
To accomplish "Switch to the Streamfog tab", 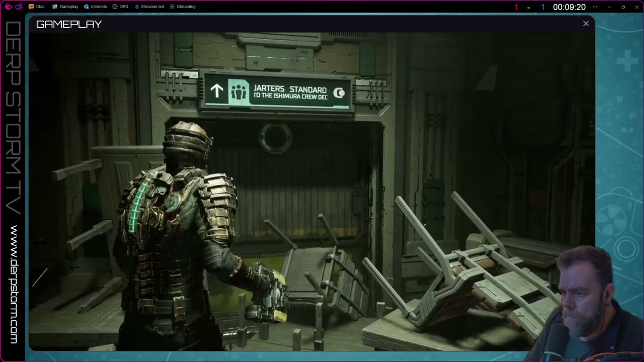I will [183, 7].
